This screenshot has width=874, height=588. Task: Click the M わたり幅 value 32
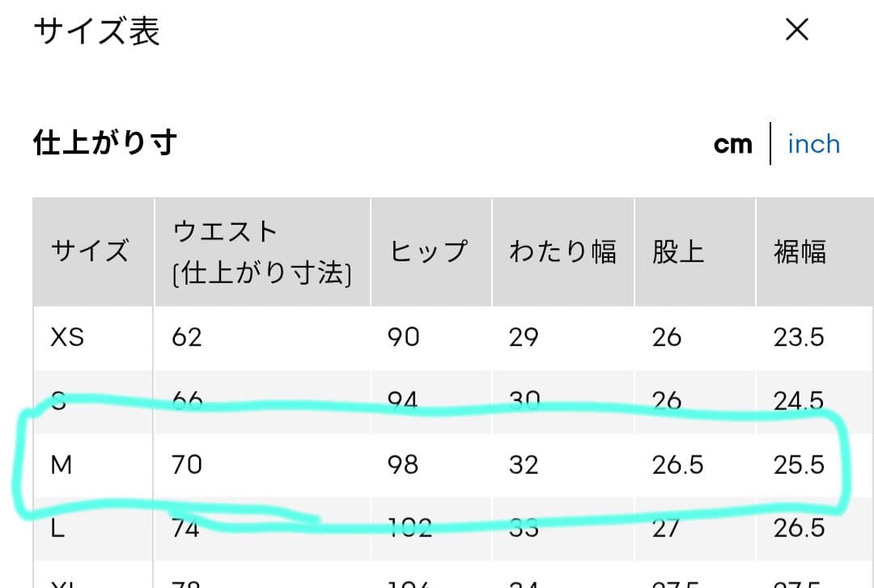(x=524, y=464)
